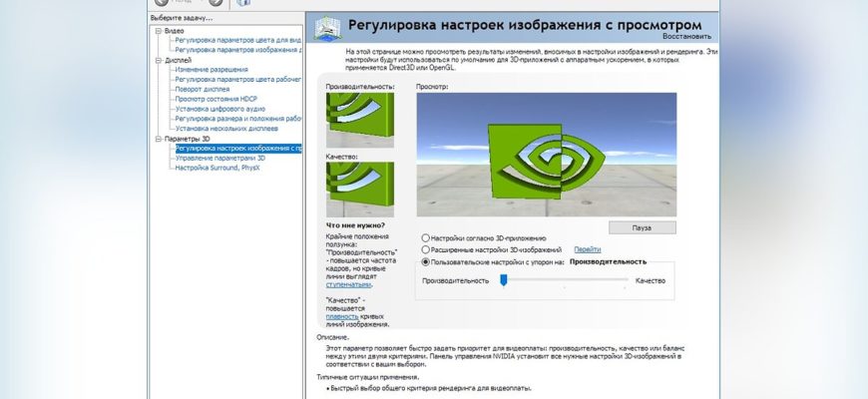Open the плавность help link
The height and width of the screenshot is (399, 868).
pos(342,316)
